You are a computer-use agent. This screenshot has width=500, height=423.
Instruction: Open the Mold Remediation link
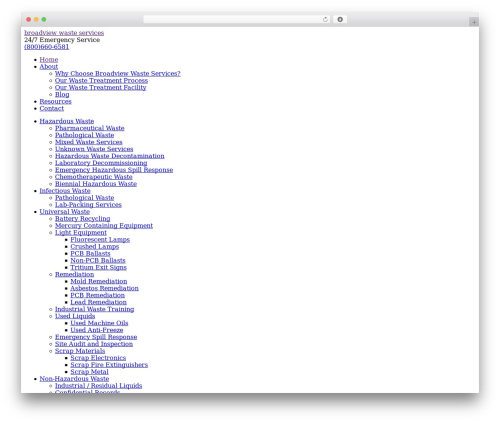pos(99,282)
